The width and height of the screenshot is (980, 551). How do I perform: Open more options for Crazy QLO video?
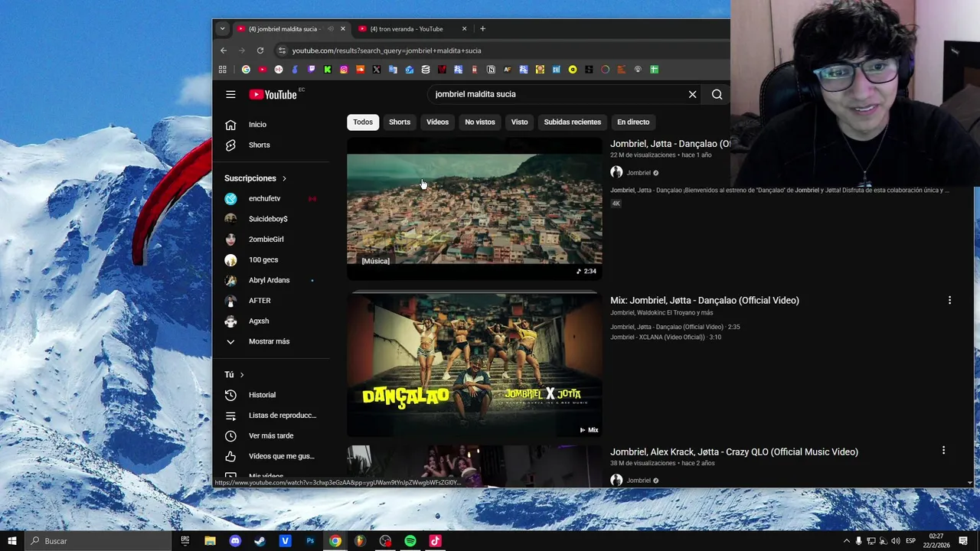943,451
